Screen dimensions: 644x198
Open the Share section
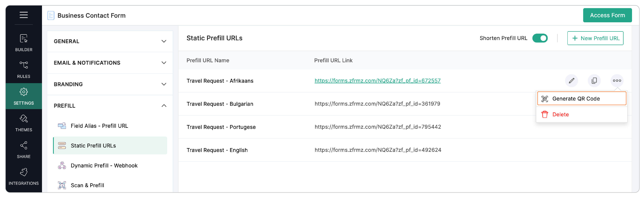[x=23, y=150]
